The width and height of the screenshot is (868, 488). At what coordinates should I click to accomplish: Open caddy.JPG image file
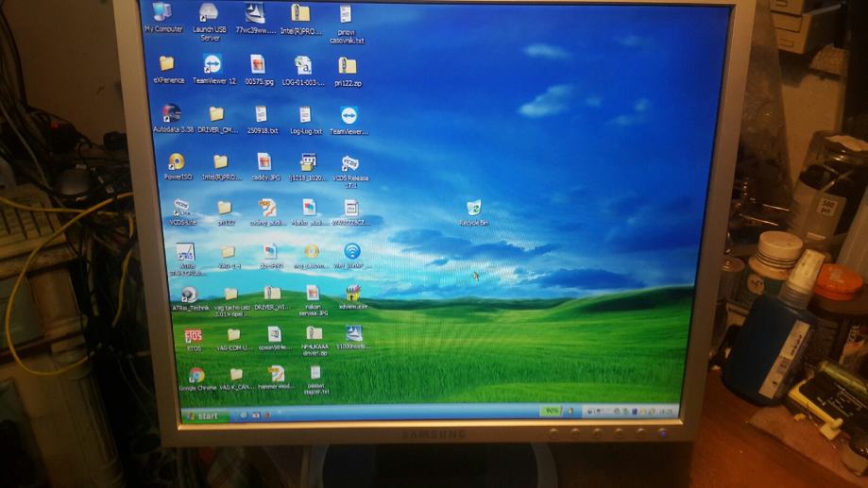265,167
